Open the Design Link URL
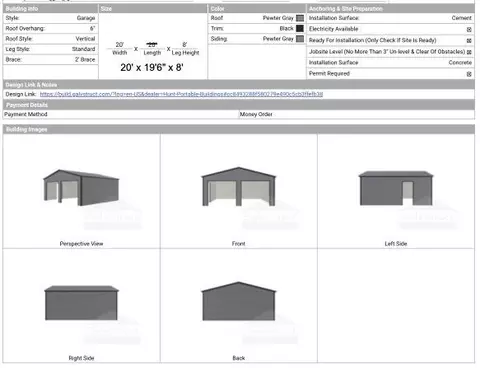The image size is (480, 368). [181, 94]
